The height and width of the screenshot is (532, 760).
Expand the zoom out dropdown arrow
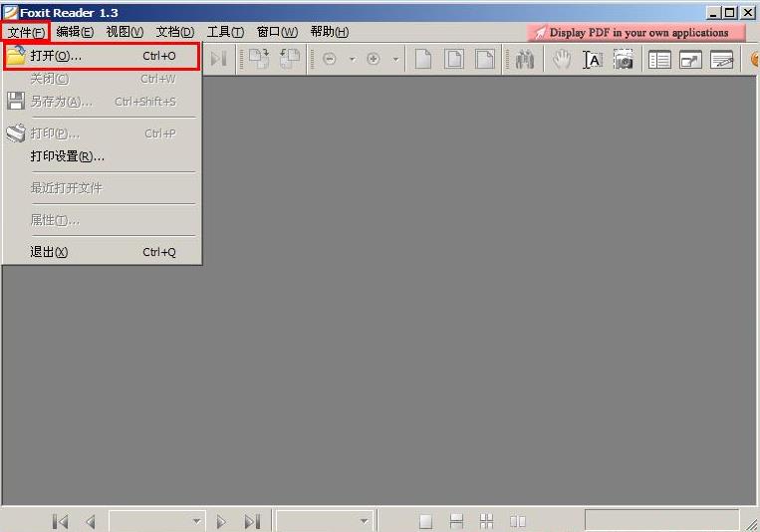click(353, 60)
